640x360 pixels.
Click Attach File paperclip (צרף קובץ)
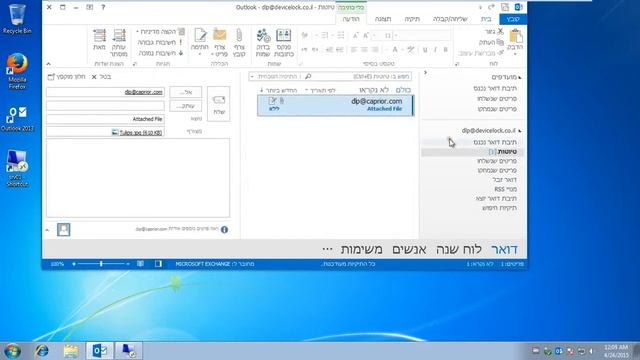coord(239,42)
